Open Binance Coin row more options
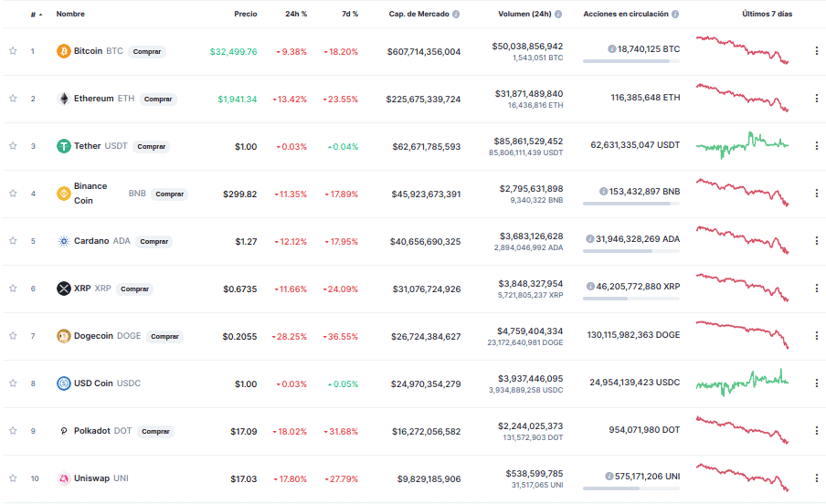 817,193
